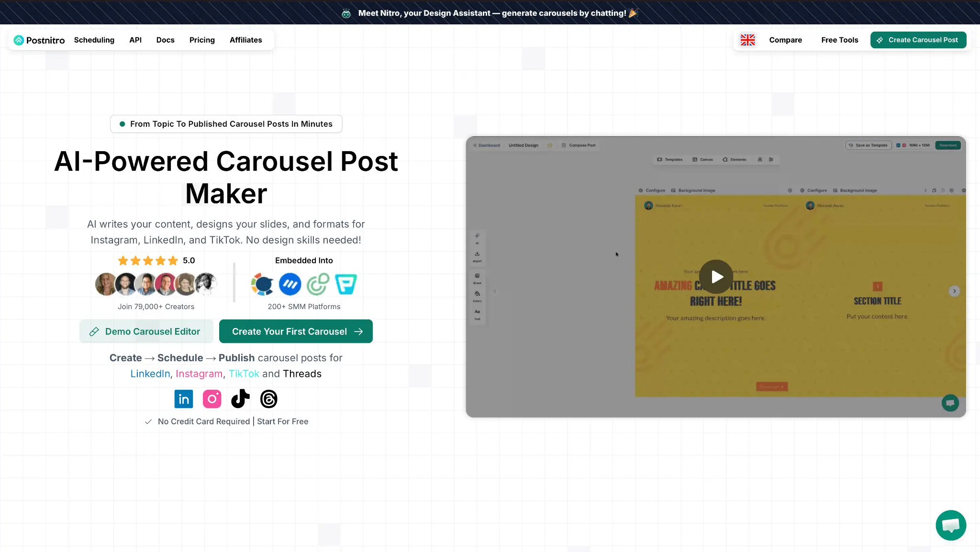Image resolution: width=980 pixels, height=552 pixels.
Task: Click the Nitro robot icon in banner
Action: coord(346,13)
